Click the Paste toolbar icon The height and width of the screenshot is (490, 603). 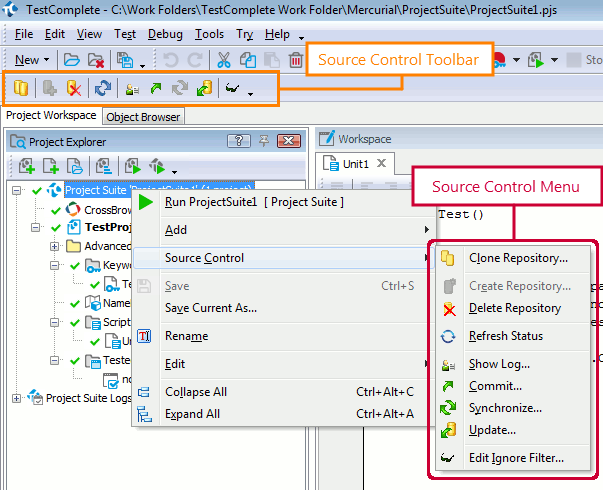coord(272,60)
